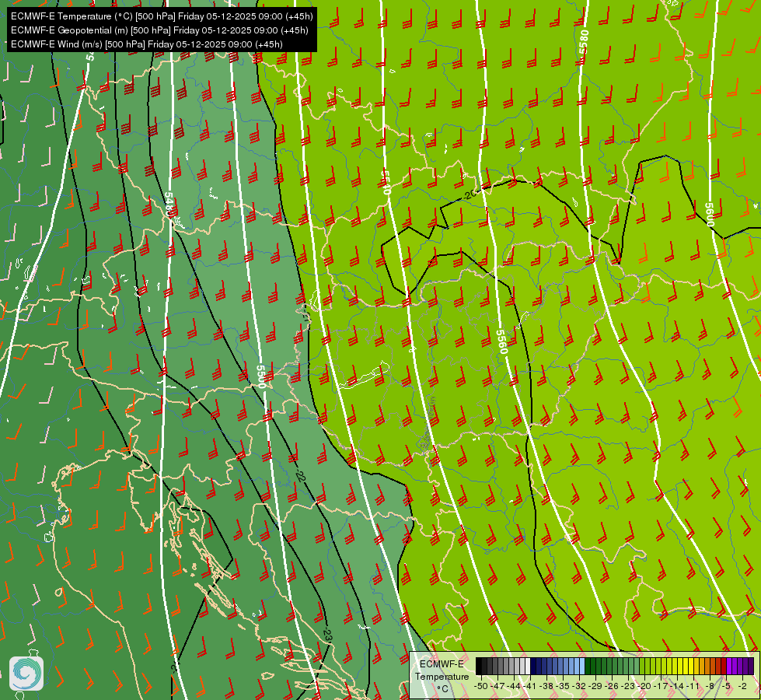Click the -38 legend value
This screenshot has width=761, height=700.
point(546,686)
